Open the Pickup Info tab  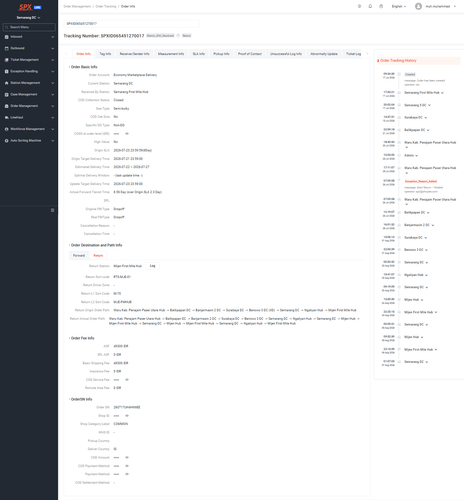coord(221,54)
